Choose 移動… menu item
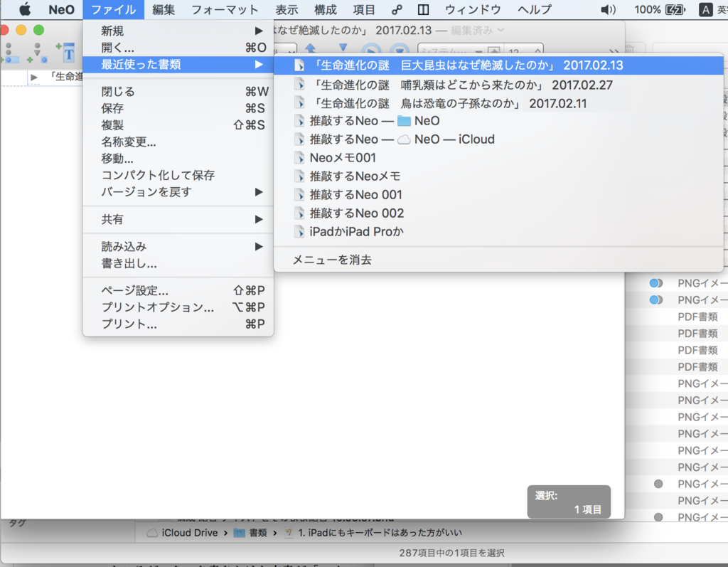Viewport: 728px width, 567px height. 178,159
